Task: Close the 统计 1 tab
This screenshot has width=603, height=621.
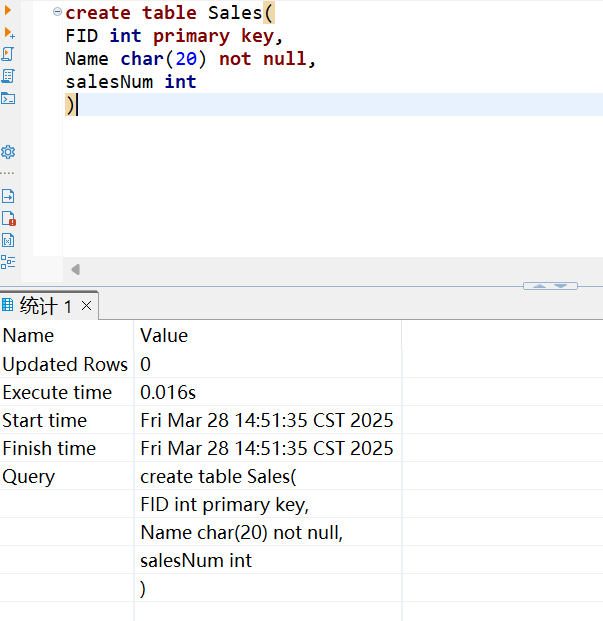Action: 86,306
